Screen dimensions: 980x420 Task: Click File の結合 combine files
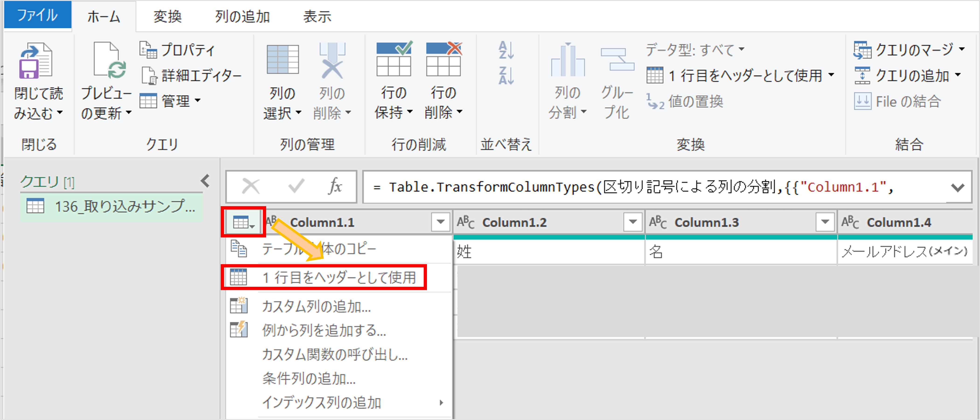pos(897,102)
